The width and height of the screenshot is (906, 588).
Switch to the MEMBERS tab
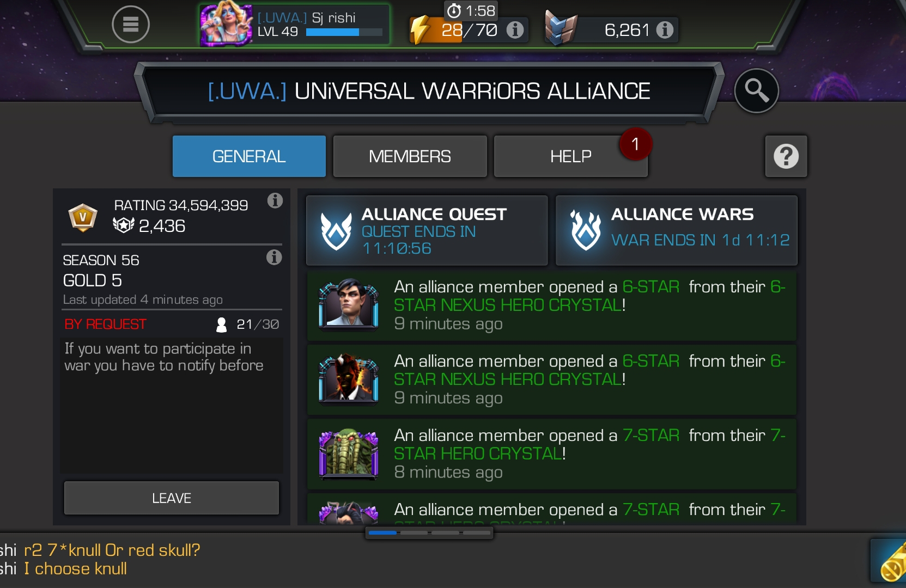click(x=410, y=156)
